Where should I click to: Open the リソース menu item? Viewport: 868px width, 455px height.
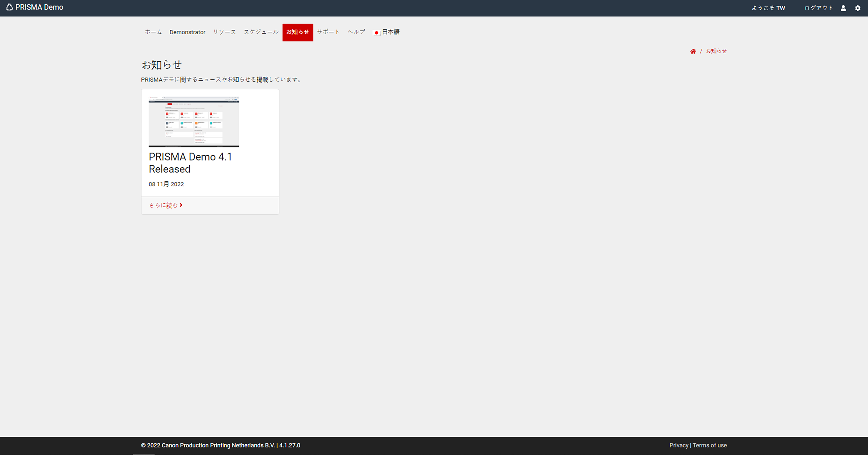coord(224,32)
